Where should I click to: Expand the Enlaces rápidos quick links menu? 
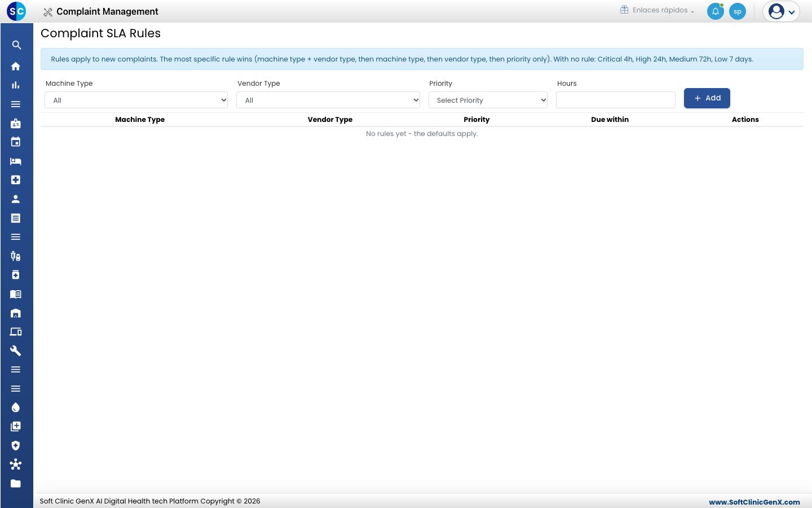click(x=657, y=10)
